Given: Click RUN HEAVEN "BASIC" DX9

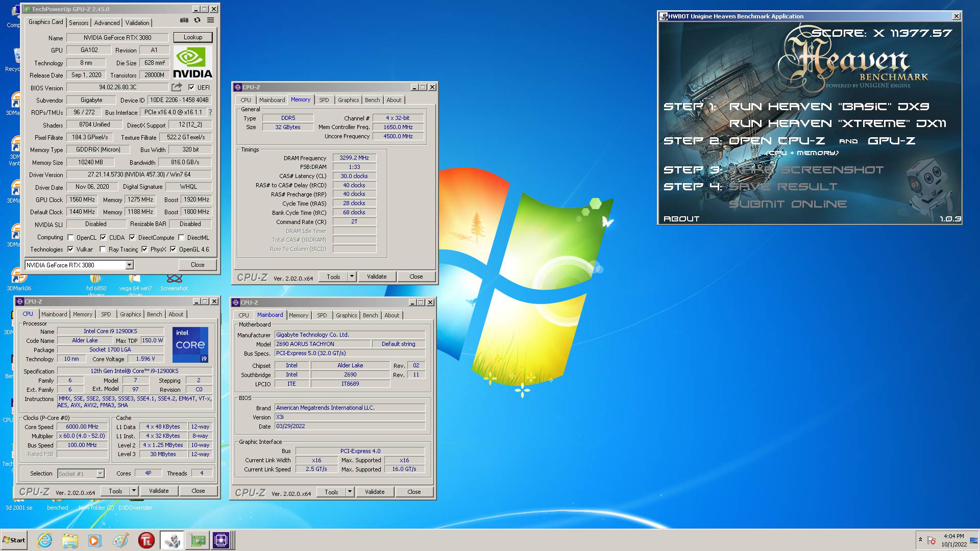Looking at the screenshot, I should point(829,107).
